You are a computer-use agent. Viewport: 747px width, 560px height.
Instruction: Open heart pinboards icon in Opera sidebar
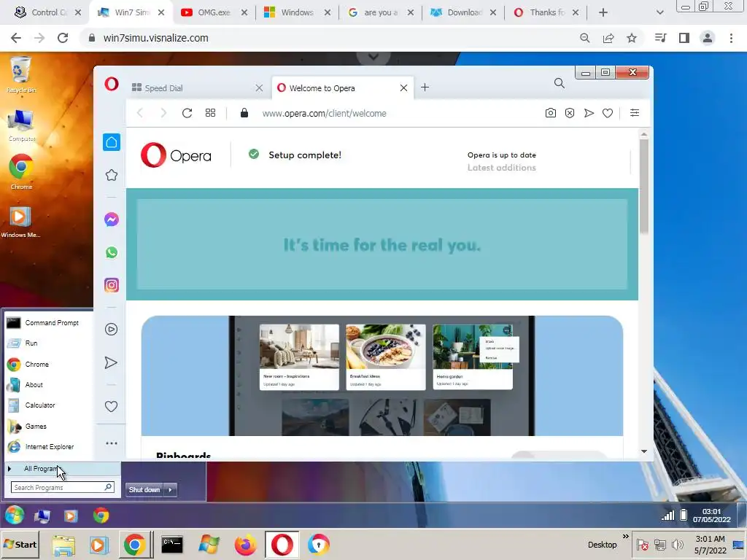[x=111, y=406]
